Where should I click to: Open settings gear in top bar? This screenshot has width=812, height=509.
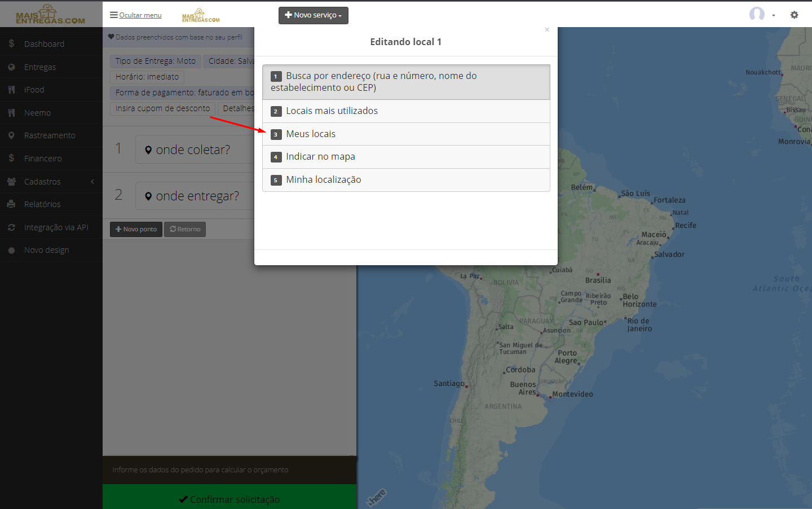[794, 15]
